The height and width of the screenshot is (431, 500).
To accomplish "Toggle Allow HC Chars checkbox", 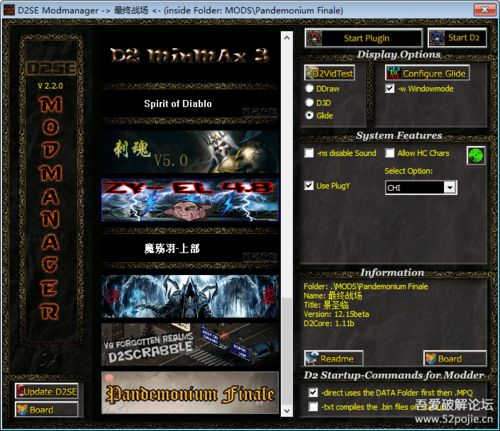I will [x=389, y=153].
